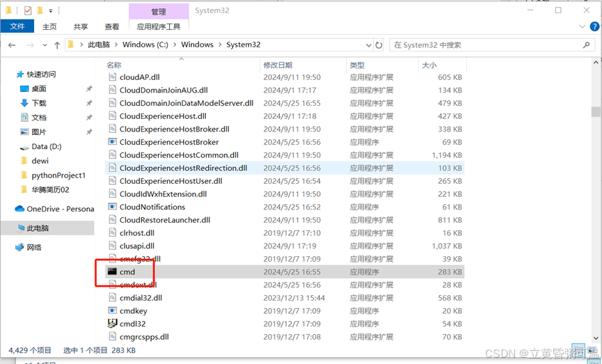602x364 pixels.
Task: Select the CloudDomainJoinAUG.dll file
Action: tap(285, 90)
